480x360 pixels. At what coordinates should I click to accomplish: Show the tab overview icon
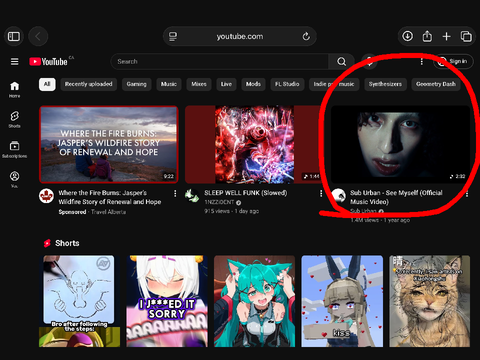point(466,36)
